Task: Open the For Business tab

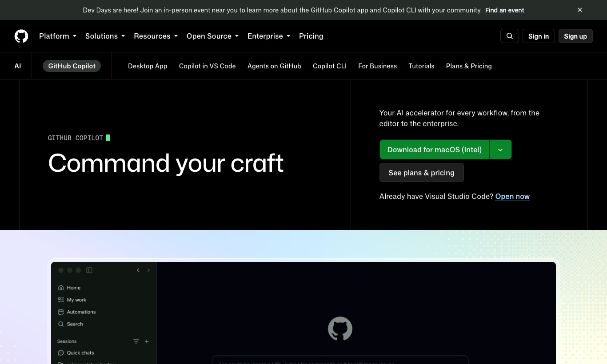Action: [x=378, y=66]
